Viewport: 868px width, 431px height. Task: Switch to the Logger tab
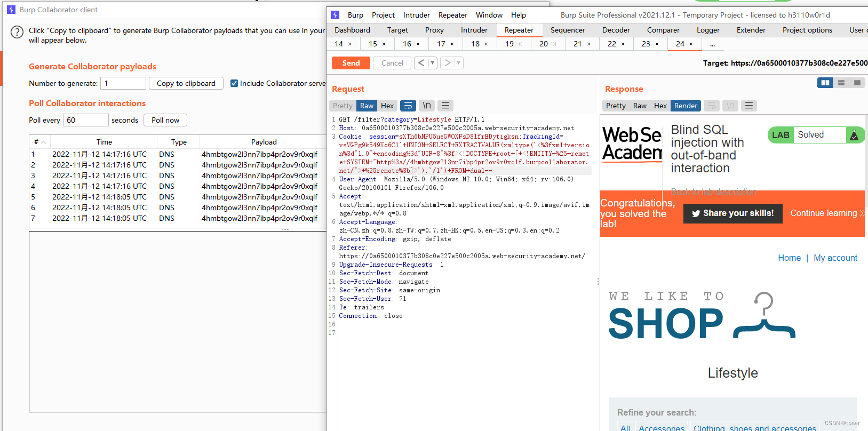pyautogui.click(x=708, y=30)
